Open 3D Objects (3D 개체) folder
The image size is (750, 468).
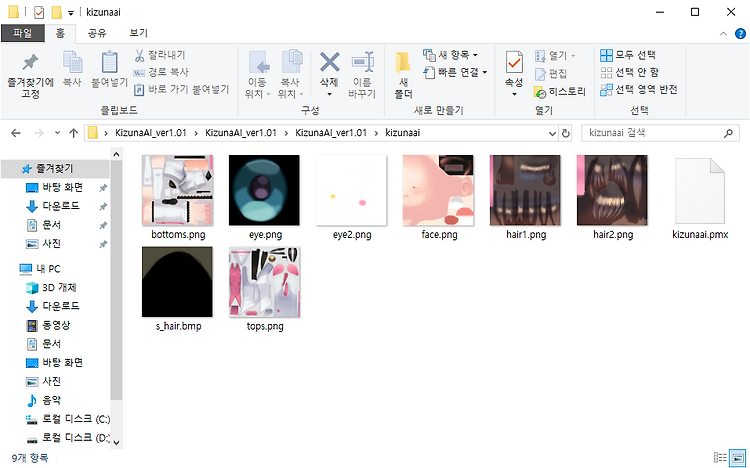point(59,287)
